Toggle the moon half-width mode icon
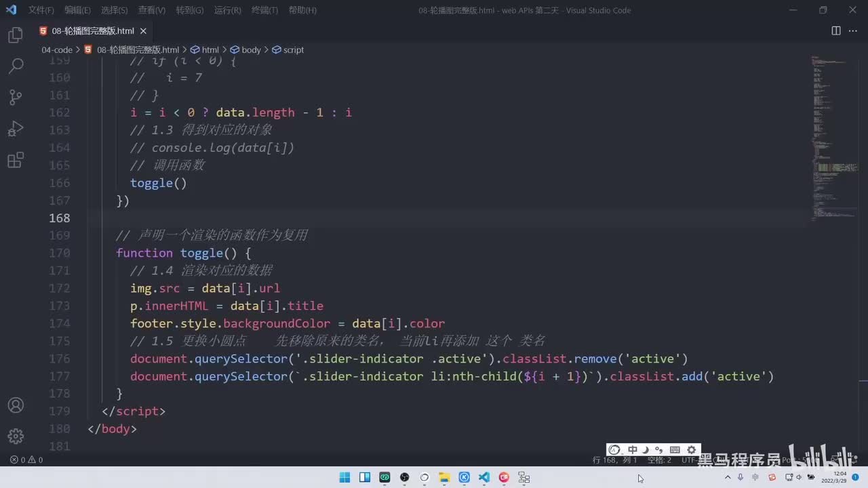The width and height of the screenshot is (868, 488). point(646,450)
